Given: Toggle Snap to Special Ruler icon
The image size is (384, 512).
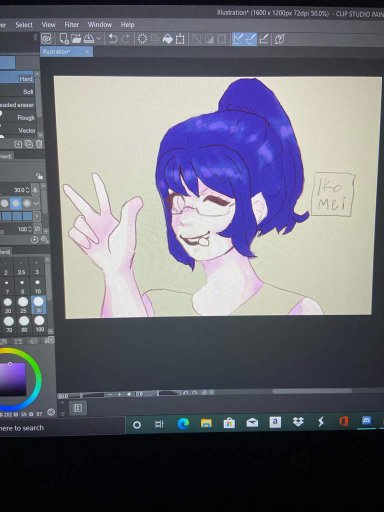Looking at the screenshot, I should [251, 39].
